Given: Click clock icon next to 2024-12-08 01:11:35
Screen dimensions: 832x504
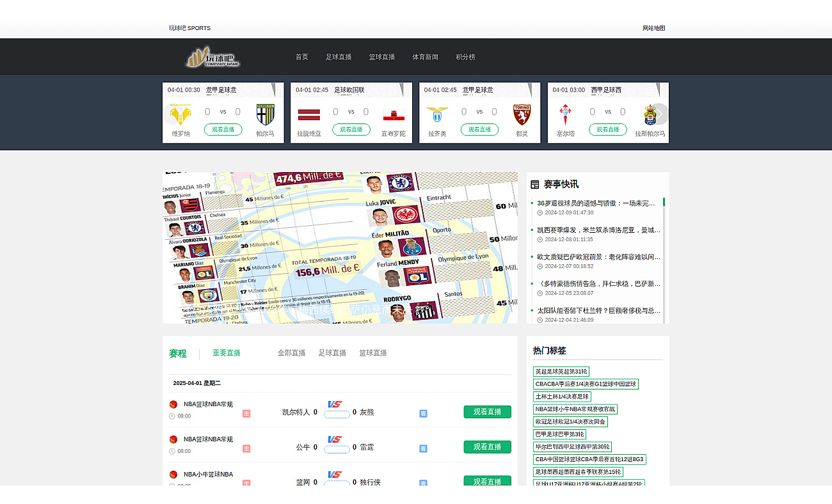Looking at the screenshot, I should pos(540,239).
